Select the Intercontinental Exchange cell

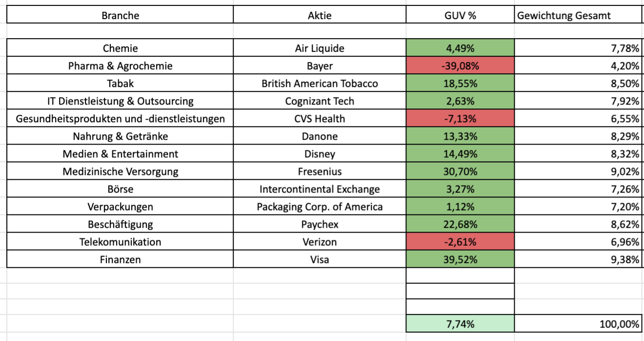pos(320,189)
